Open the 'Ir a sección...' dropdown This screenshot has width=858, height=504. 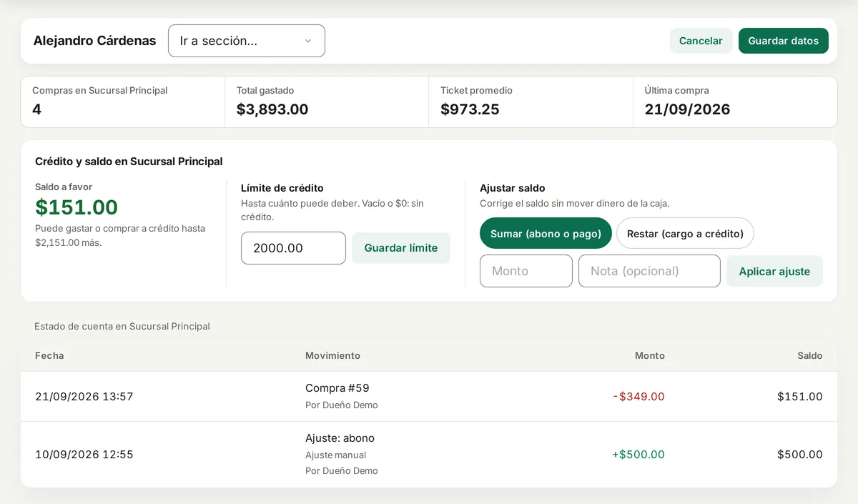(x=246, y=41)
